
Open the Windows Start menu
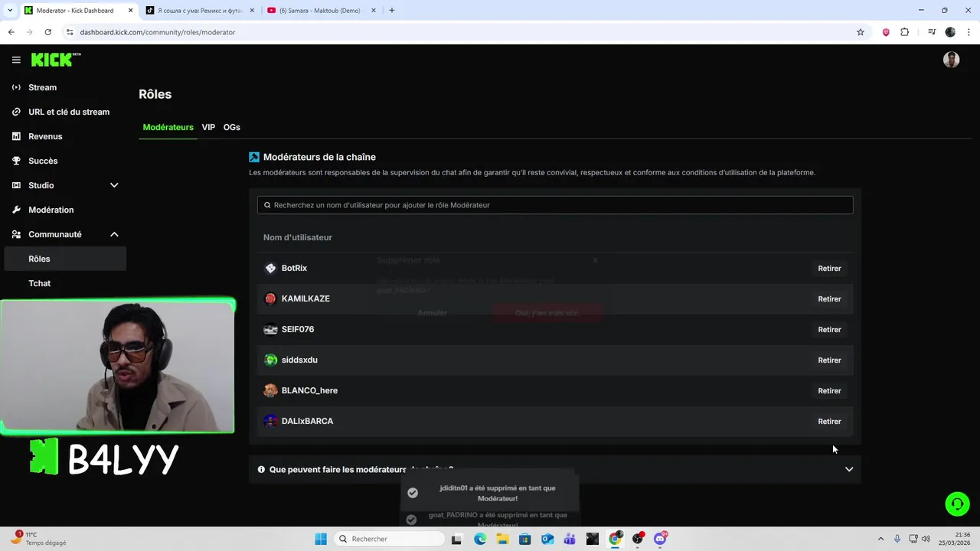coord(321,539)
